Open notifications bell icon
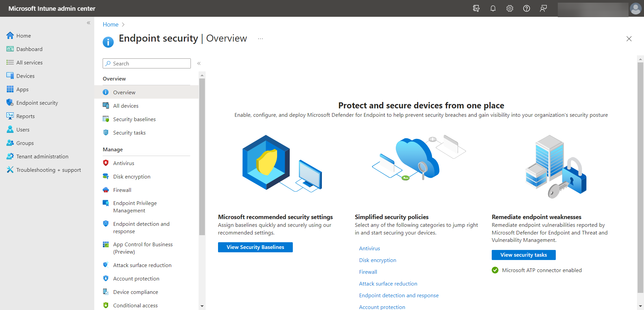Viewport: 644px width, 310px height. coord(493,8)
